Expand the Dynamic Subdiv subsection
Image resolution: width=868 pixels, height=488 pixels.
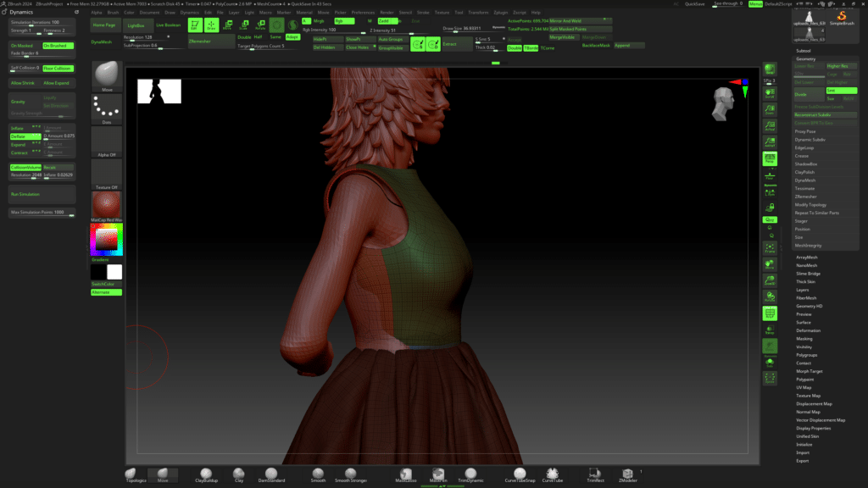click(x=810, y=140)
